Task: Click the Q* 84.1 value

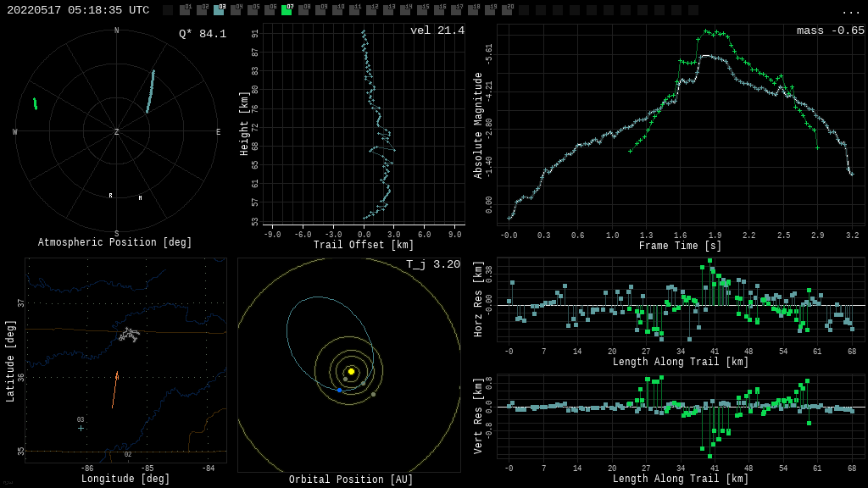Action: [203, 34]
